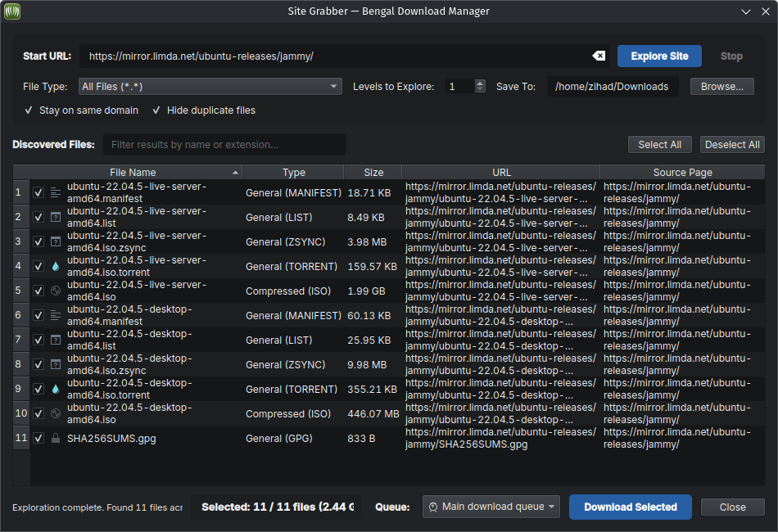The height and width of the screenshot is (532, 778).
Task: Toggle Stay on same domain
Action: pos(81,110)
